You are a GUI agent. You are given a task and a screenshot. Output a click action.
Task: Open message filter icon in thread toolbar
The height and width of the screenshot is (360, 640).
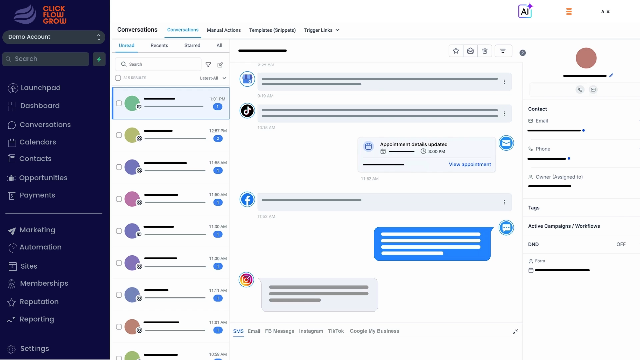coord(503,51)
